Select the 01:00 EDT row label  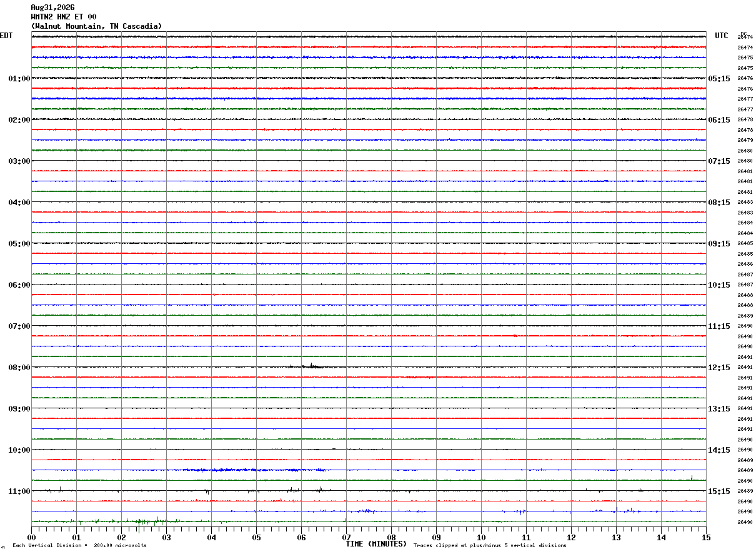pos(19,79)
